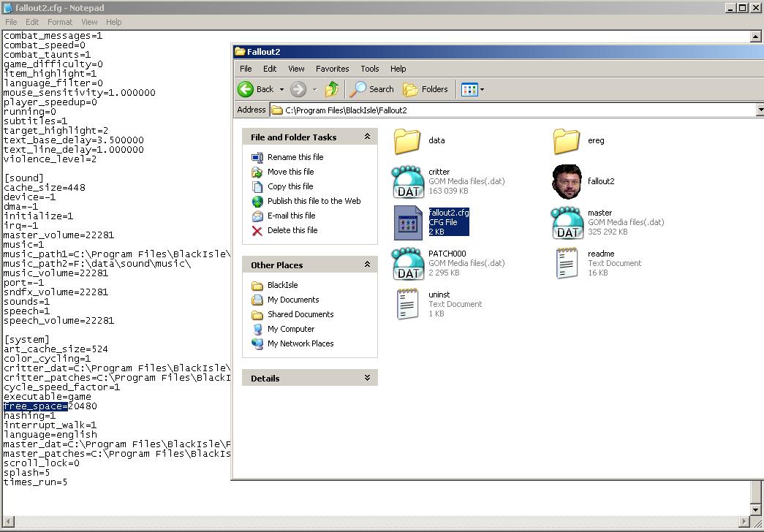Open the data folder icon
Screen dimensions: 764x532
[x=406, y=141]
